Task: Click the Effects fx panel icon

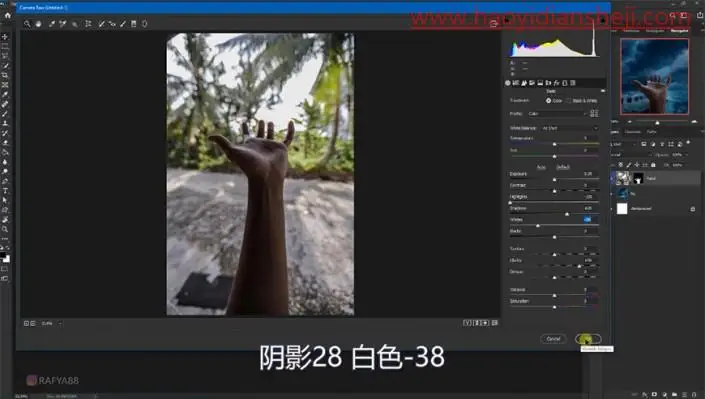Action: pyautogui.click(x=556, y=83)
